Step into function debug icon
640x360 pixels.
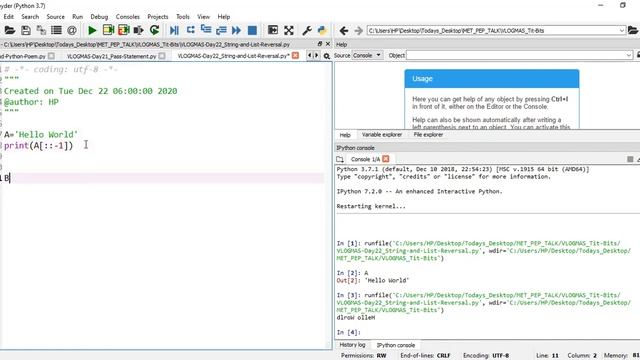coord(206,30)
